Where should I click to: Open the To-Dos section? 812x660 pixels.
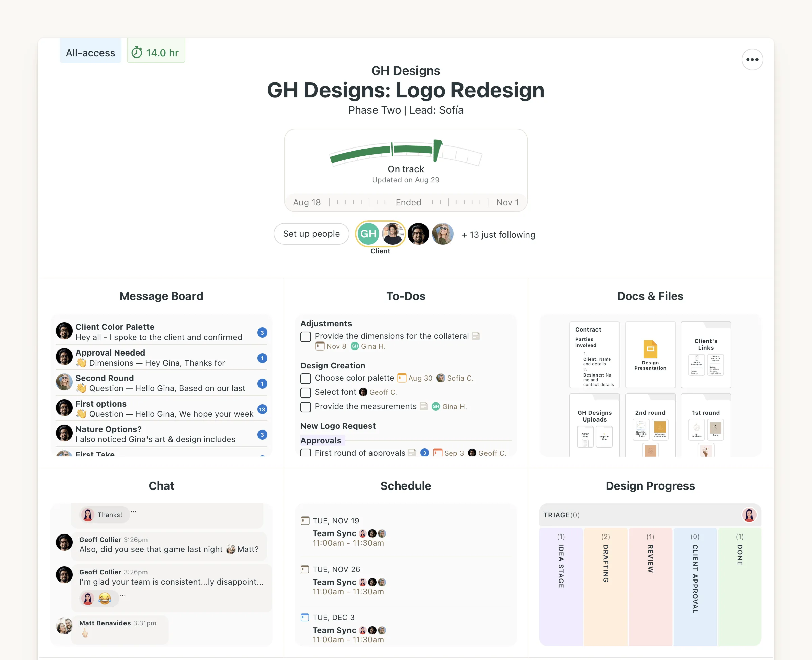406,296
